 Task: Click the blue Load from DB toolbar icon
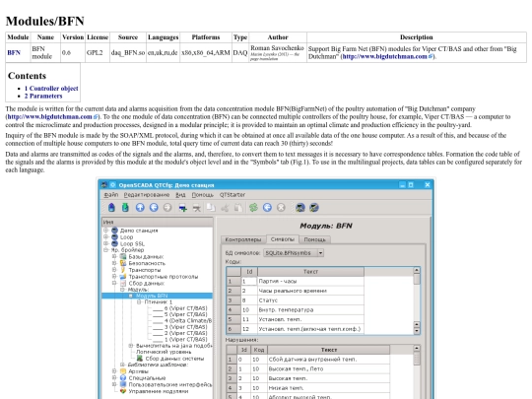point(111,207)
